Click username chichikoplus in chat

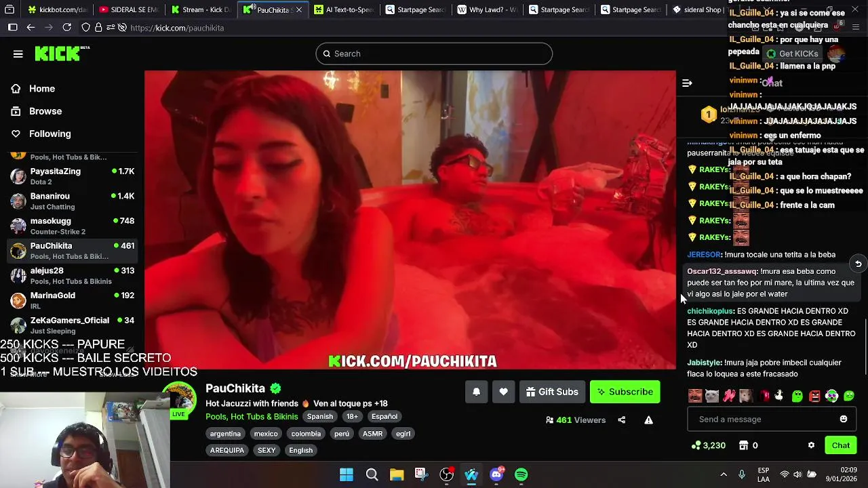tap(710, 311)
